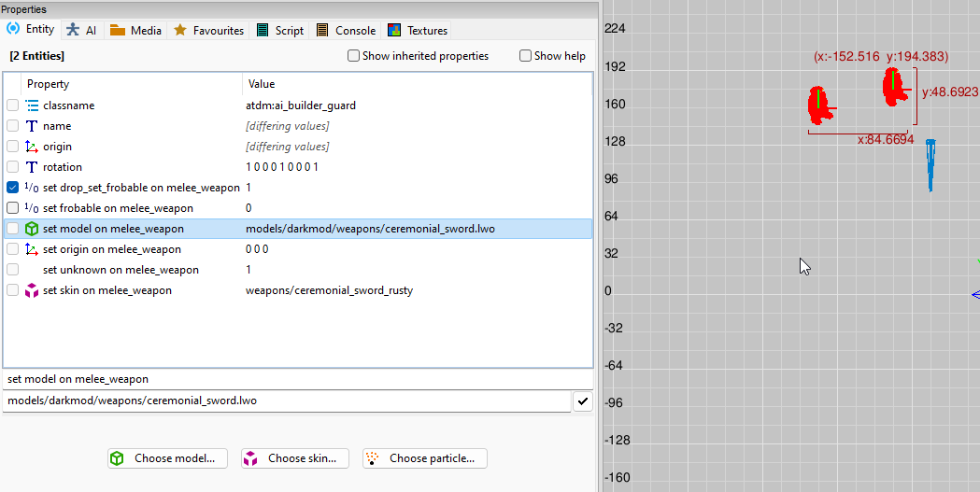Click the skin icon beside set skin row
The width and height of the screenshot is (980, 492).
pos(32,290)
